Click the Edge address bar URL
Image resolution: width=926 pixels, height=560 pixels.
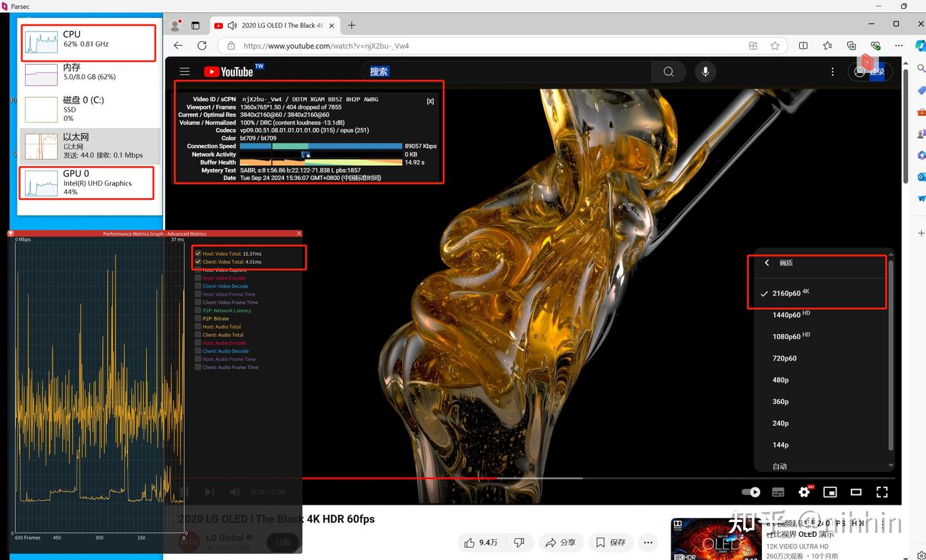tap(326, 46)
